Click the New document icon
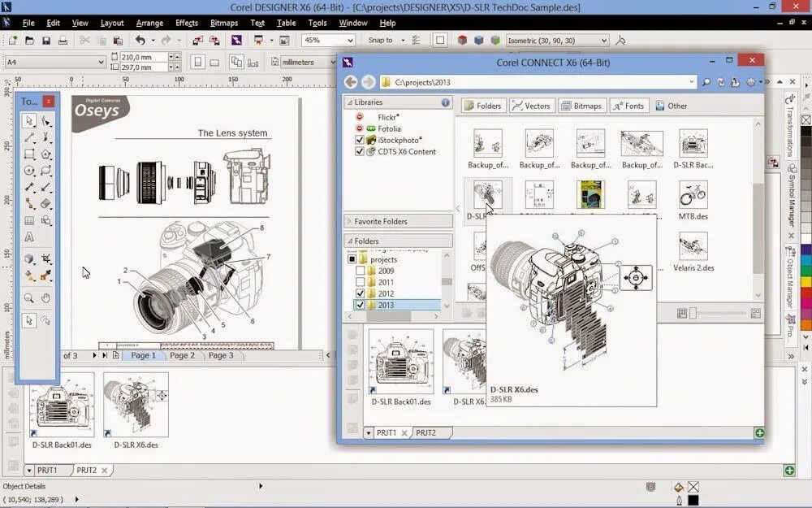The width and height of the screenshot is (812, 508). click(12, 40)
